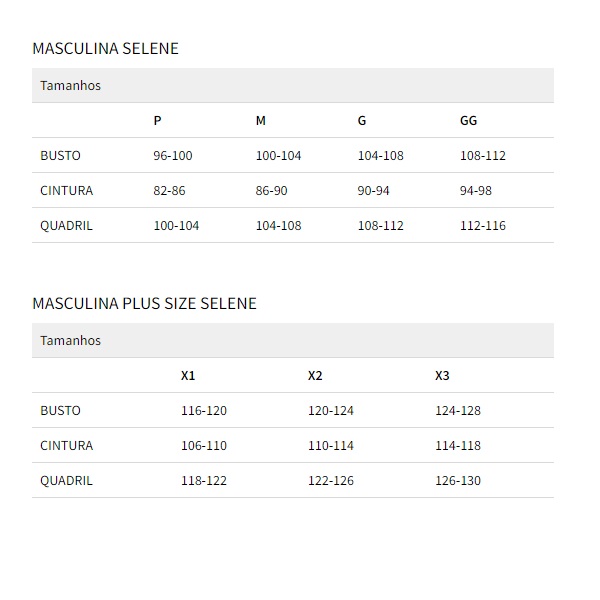Click the 110-114 cintura value for X2
This screenshot has height=600, width=600.
[x=331, y=446]
